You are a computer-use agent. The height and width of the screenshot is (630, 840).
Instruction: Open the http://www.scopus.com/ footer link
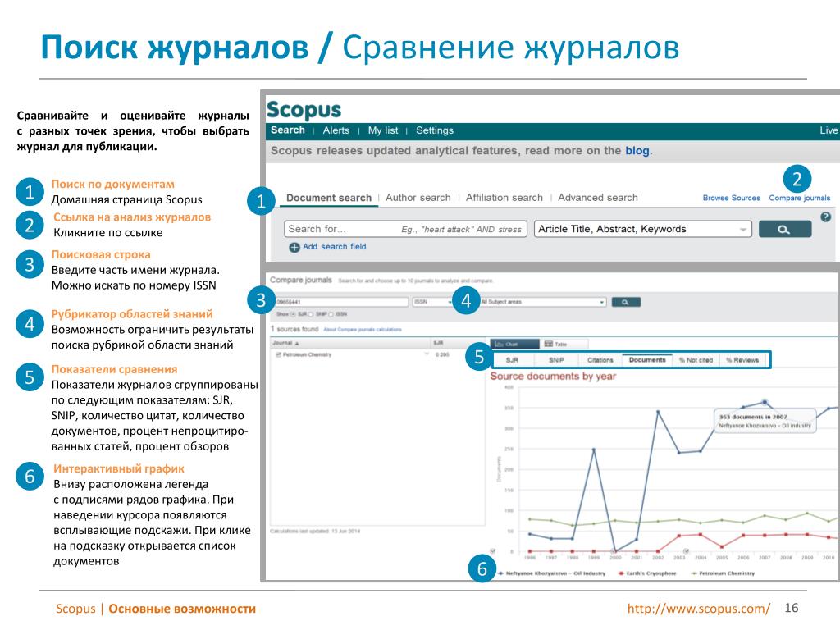(699, 609)
